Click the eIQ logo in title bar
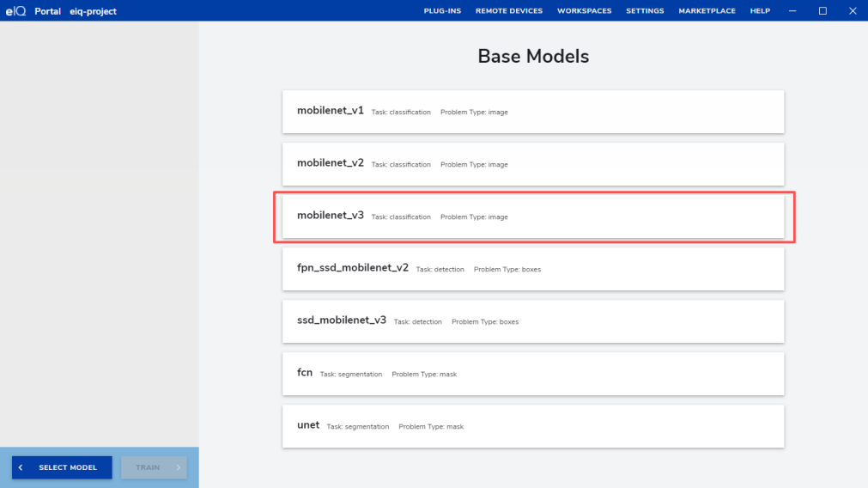 click(16, 11)
